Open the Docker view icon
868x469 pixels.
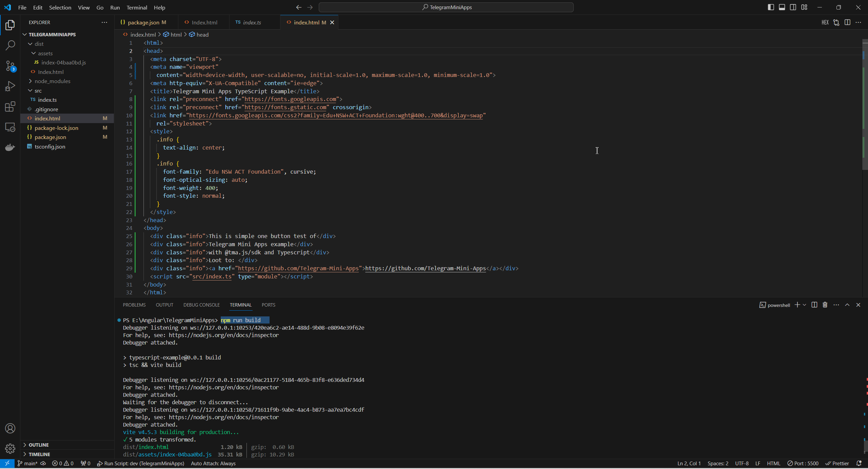point(10,148)
